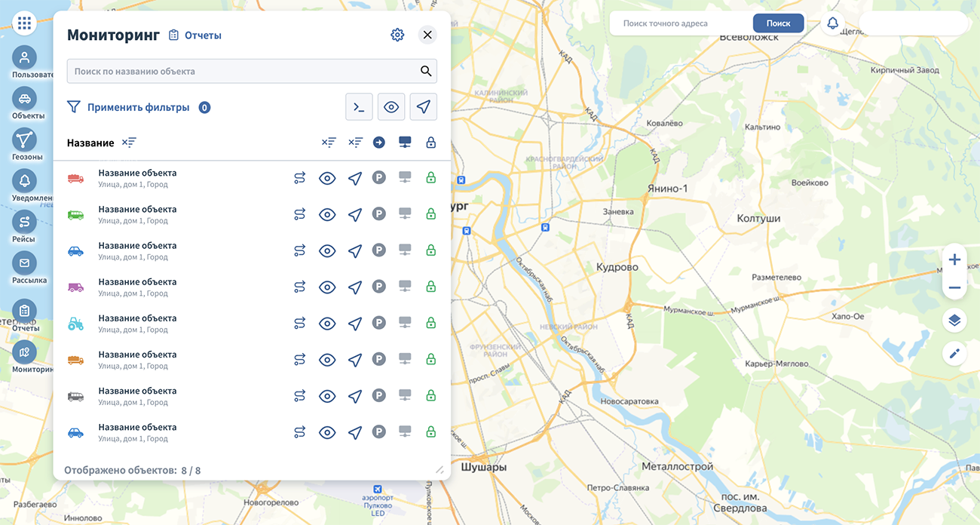Open Geozones in the sidebar
This screenshot has width=980, height=525.
(24, 140)
